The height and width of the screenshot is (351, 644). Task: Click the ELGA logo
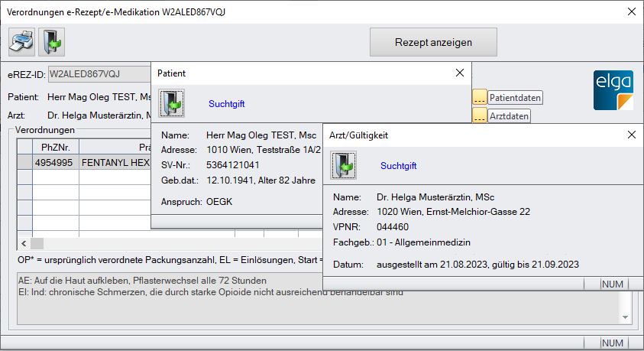(613, 91)
